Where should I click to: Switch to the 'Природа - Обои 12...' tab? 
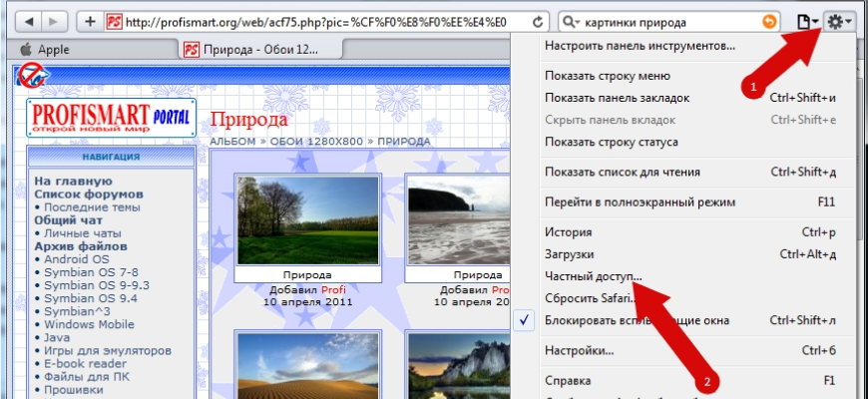[260, 49]
